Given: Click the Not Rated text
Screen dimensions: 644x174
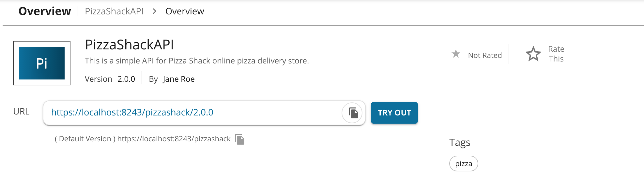Looking at the screenshot, I should [x=485, y=56].
